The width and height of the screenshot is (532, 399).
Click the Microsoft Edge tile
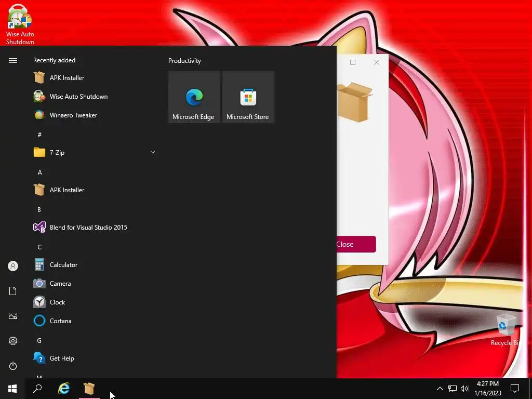coord(194,97)
